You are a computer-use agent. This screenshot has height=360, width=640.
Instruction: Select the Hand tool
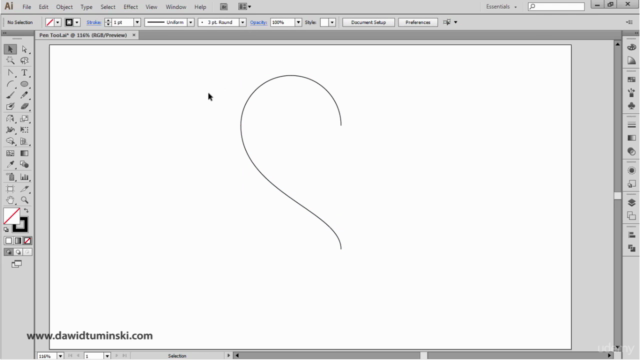coord(10,200)
